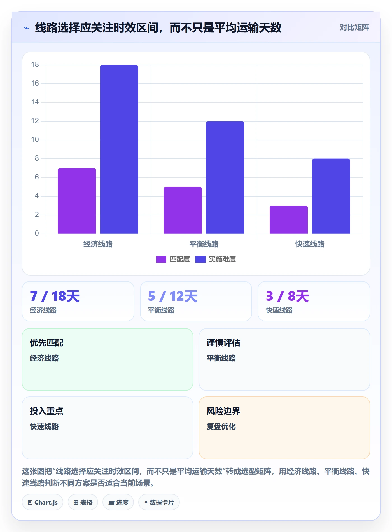The height and width of the screenshot is (532, 392).
Task: Click the 7 / 18天 stat value
Action: pos(55,296)
